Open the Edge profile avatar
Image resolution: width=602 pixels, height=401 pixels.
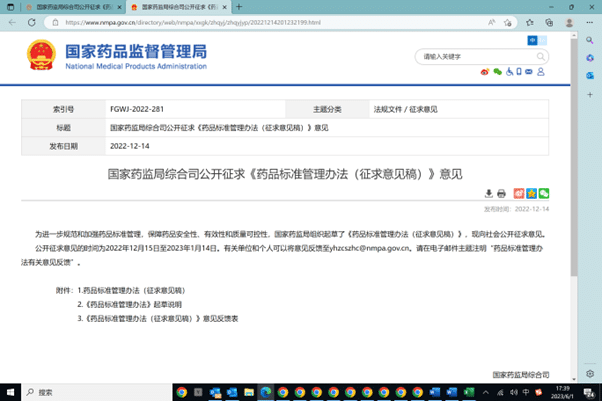pos(569,22)
